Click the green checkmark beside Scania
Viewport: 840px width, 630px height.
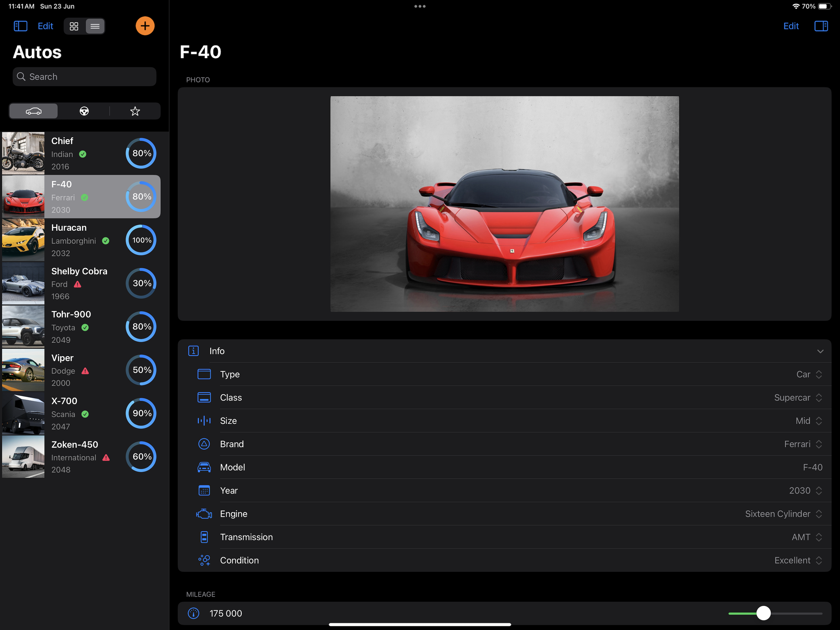click(85, 414)
